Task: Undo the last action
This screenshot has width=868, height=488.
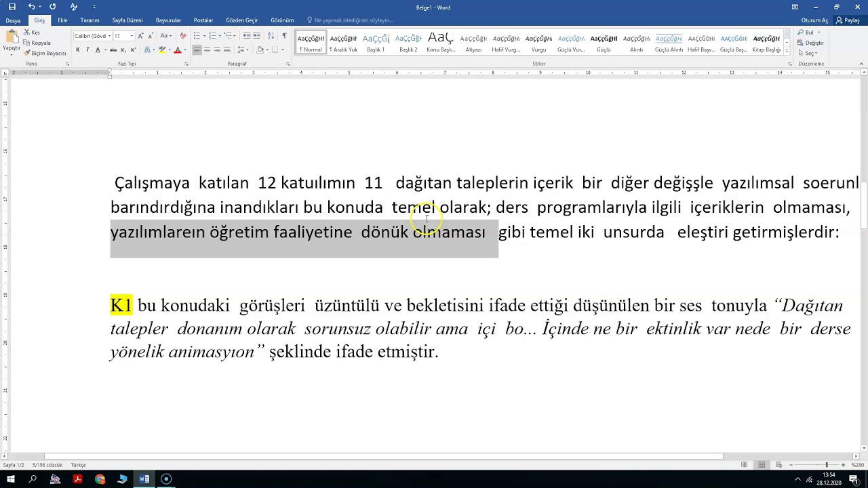Action: pyautogui.click(x=31, y=7)
